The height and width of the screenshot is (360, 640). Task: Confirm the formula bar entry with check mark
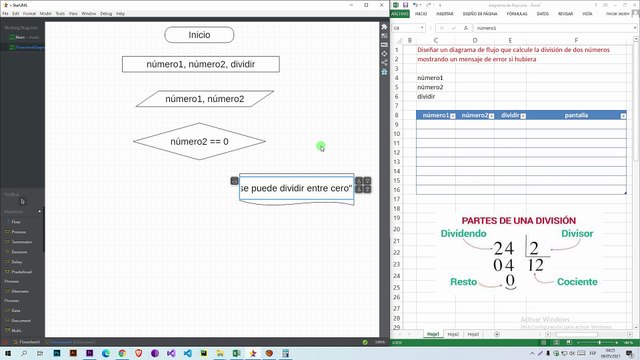[x=454, y=28]
